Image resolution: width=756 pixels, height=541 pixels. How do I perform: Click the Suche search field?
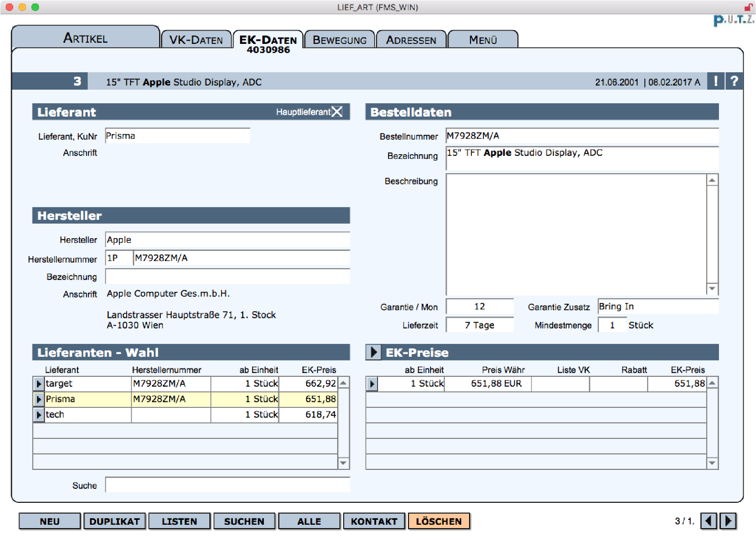point(228,485)
